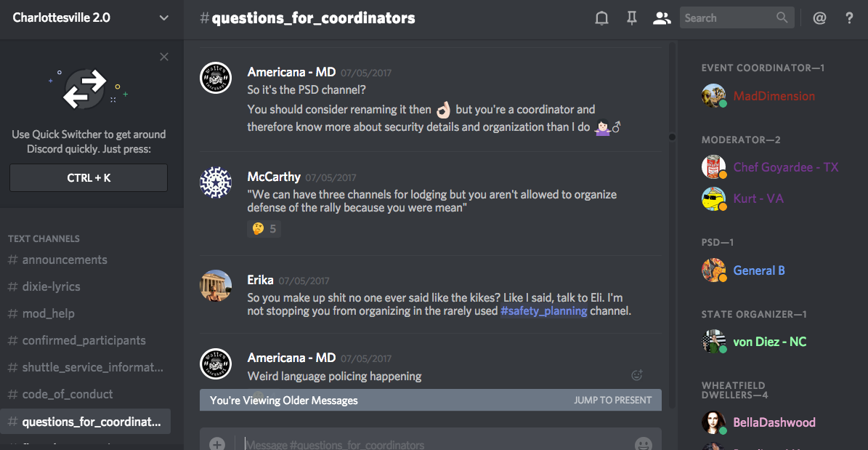Image resolution: width=868 pixels, height=450 pixels.
Task: Click the chat scrollbar thumb
Action: click(672, 137)
